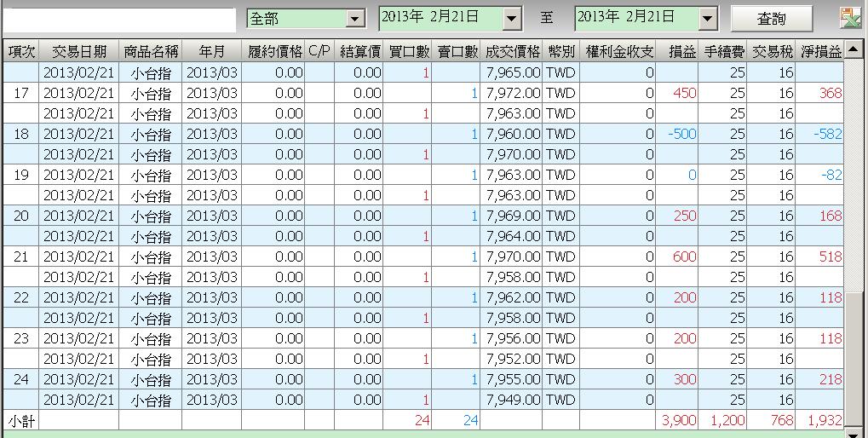Screen dimensions: 868x438
Task: Select row number 18
Action: pos(21,134)
